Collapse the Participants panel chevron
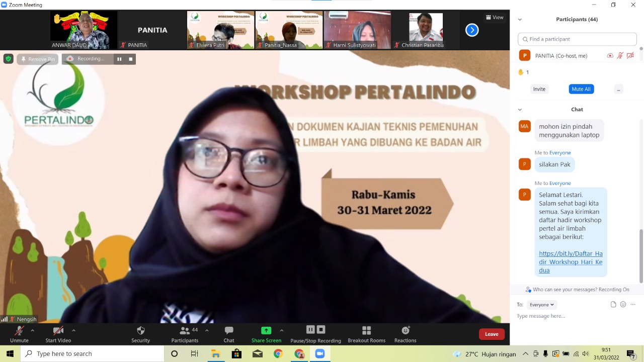The height and width of the screenshot is (362, 644). (x=520, y=20)
